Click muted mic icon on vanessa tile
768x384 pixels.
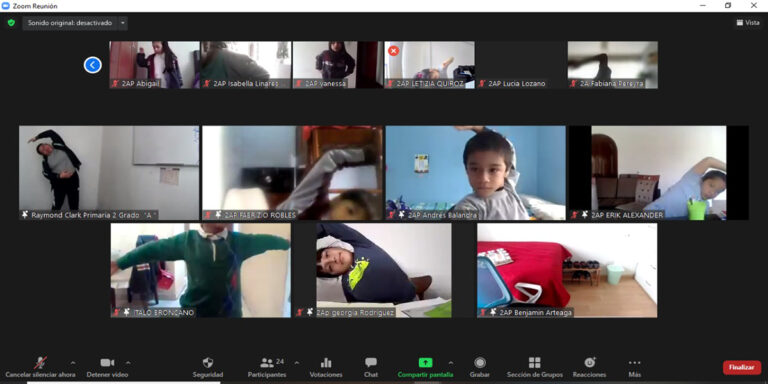tap(299, 84)
